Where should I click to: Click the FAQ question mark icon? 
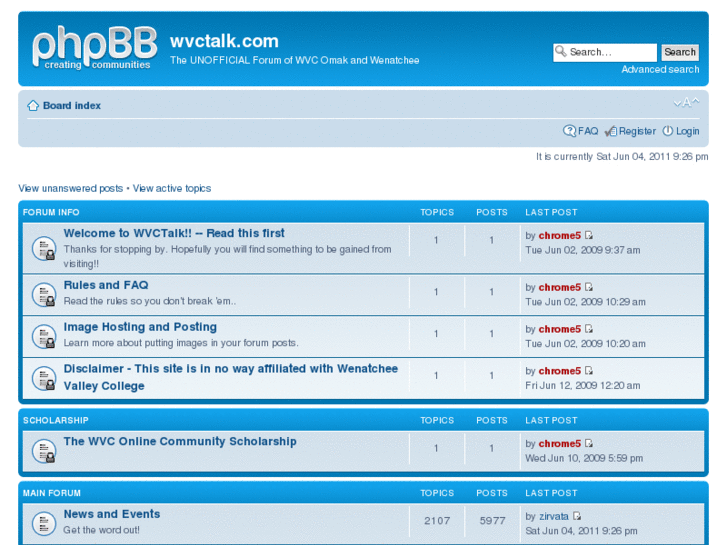[569, 131]
